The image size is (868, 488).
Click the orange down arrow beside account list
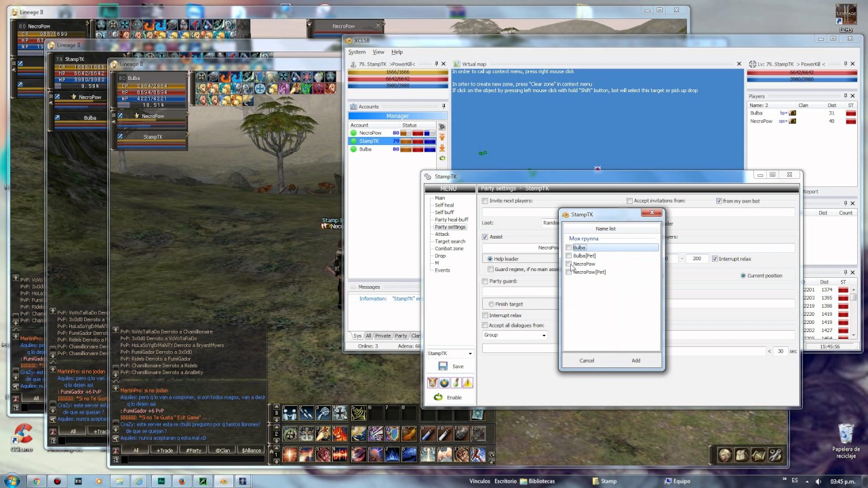pyautogui.click(x=442, y=148)
